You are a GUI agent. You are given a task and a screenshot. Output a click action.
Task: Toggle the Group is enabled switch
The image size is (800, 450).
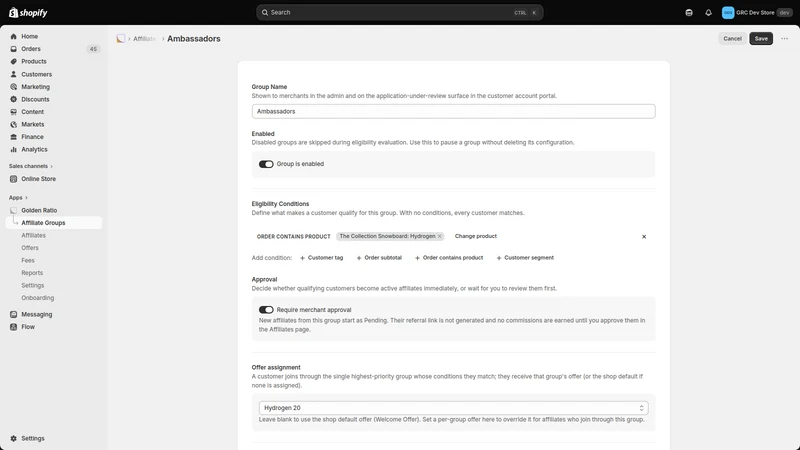point(266,164)
